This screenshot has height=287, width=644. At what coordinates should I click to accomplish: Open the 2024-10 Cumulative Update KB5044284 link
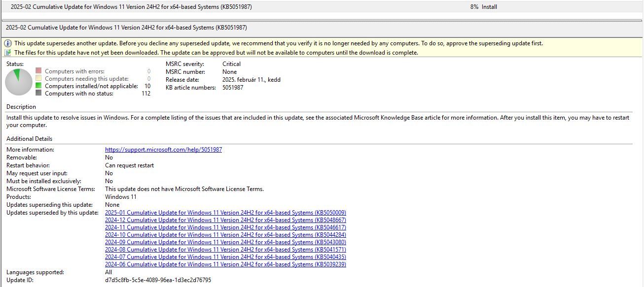coord(225,235)
